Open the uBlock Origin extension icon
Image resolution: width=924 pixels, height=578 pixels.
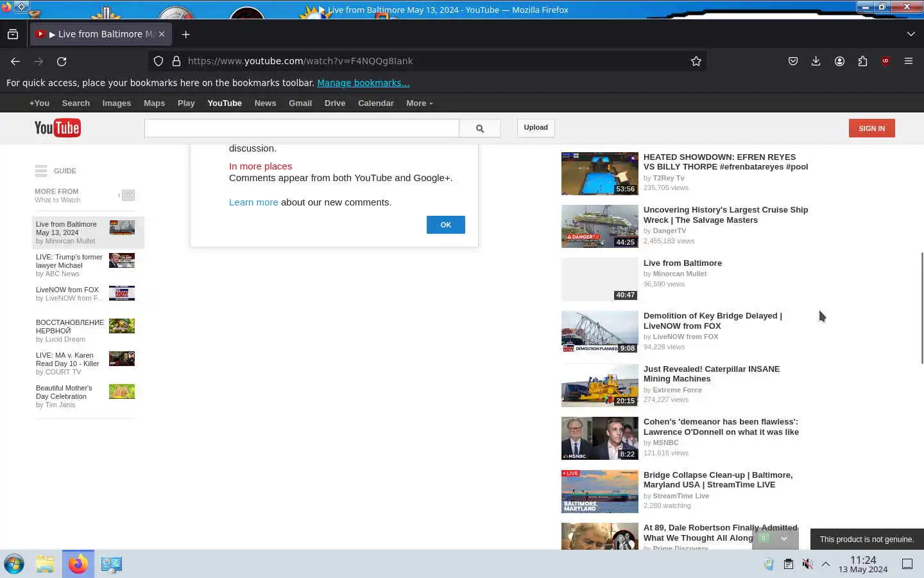click(x=886, y=61)
